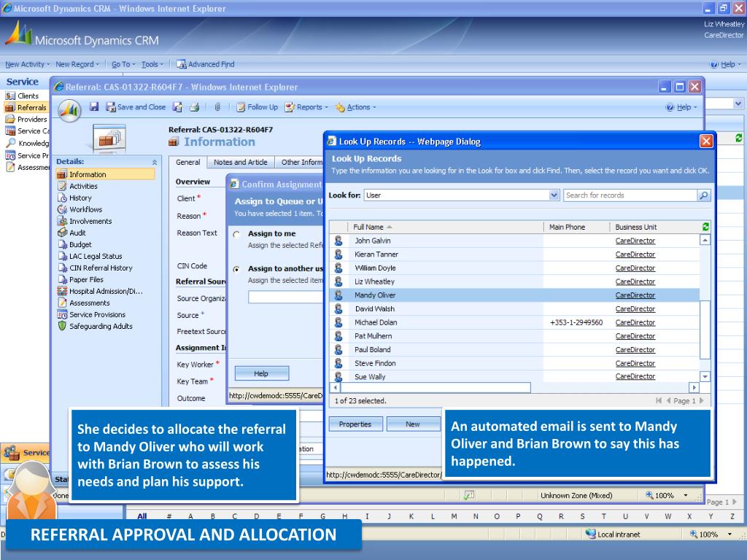747x560 pixels.
Task: Click Follow Up toolbar button
Action: (258, 107)
